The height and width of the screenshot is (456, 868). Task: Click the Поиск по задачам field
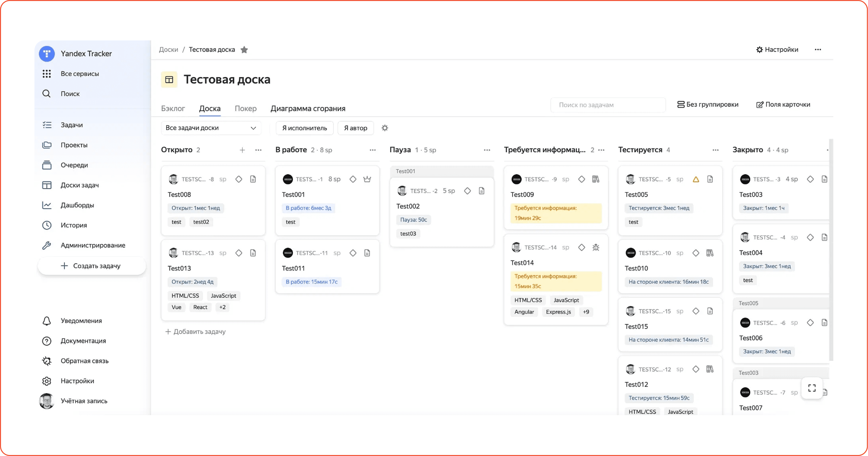608,105
